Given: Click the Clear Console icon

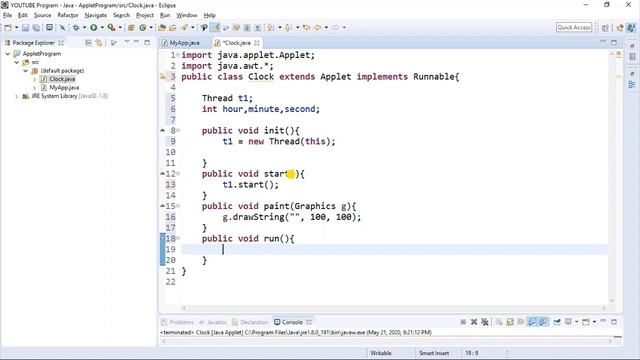Looking at the screenshot, I should pyautogui.click(x=499, y=322).
